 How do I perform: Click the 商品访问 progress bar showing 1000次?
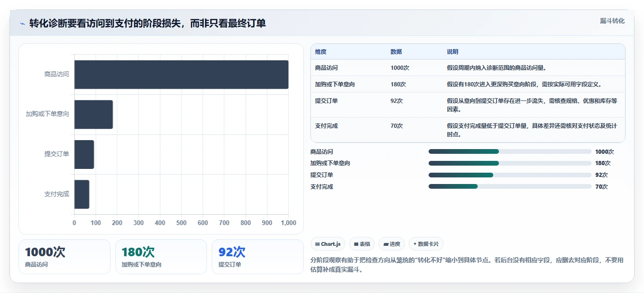pyautogui.click(x=510, y=151)
